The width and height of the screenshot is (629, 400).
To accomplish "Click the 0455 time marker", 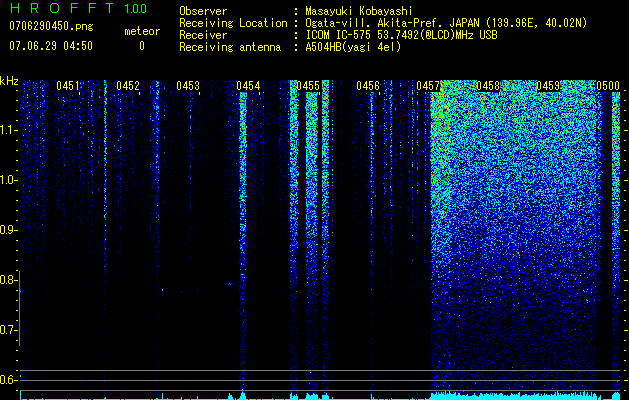I will point(308,86).
